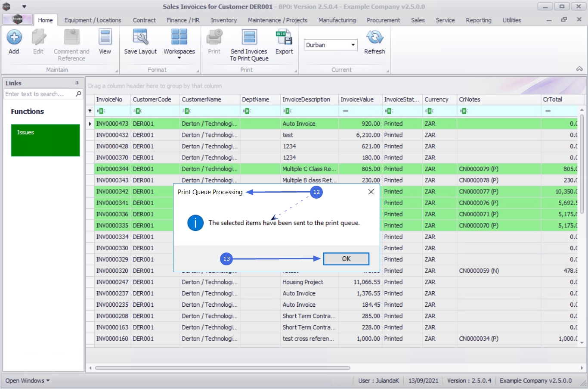Open the Reporting ribbon tab

click(x=478, y=20)
